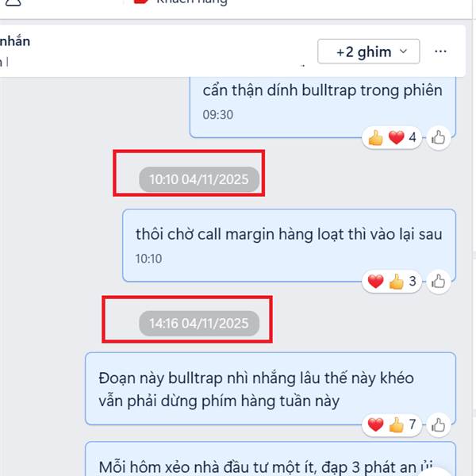Like the 09:30 bulltrap trong phiên message
This screenshot has height=476, width=476.
(x=438, y=138)
